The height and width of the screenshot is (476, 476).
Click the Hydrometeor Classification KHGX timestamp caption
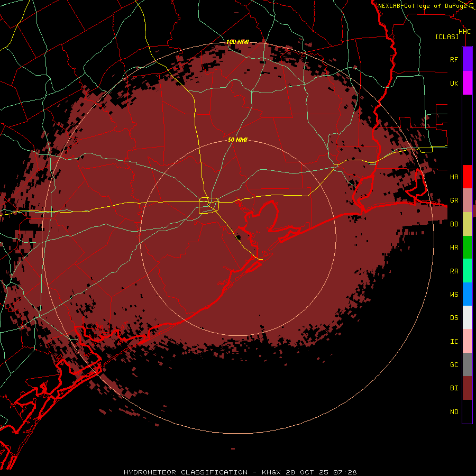[240, 472]
